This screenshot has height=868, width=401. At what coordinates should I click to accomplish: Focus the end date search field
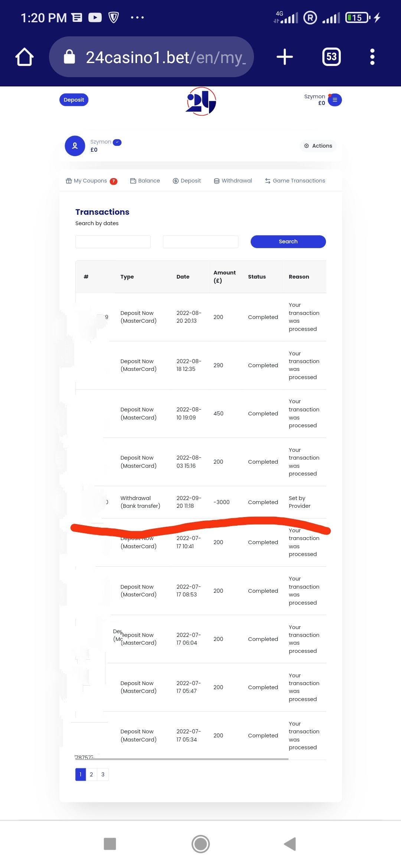tap(200, 241)
